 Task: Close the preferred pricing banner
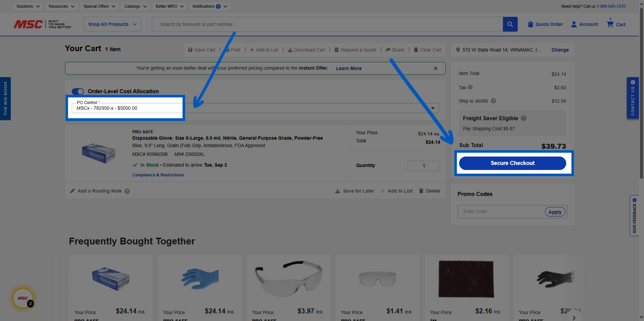pyautogui.click(x=436, y=68)
